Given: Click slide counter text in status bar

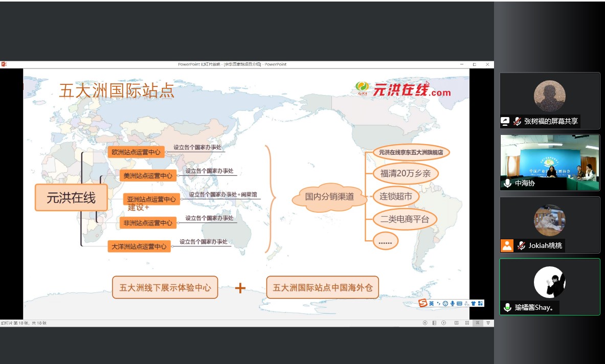Looking at the screenshot, I should tap(24, 323).
